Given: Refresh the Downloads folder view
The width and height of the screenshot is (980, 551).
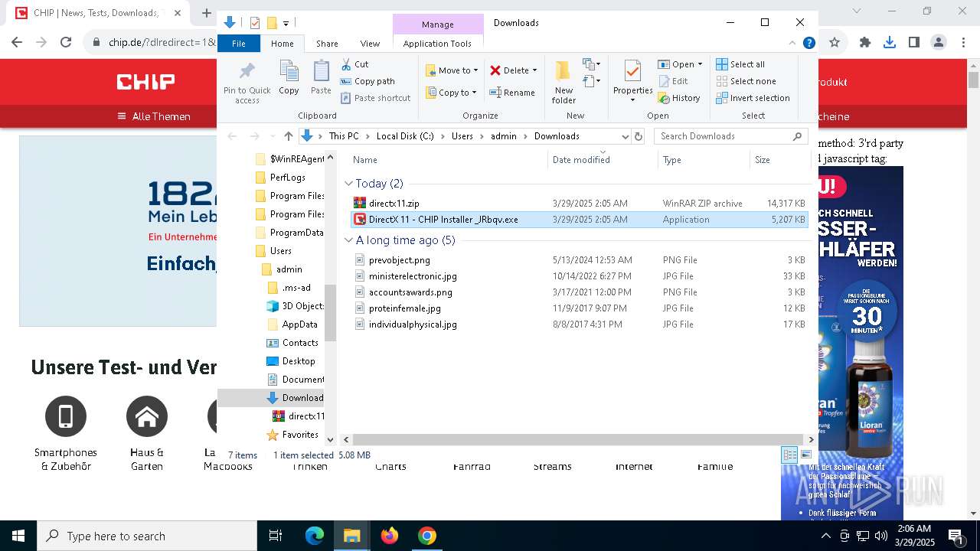Looking at the screenshot, I should click(639, 136).
